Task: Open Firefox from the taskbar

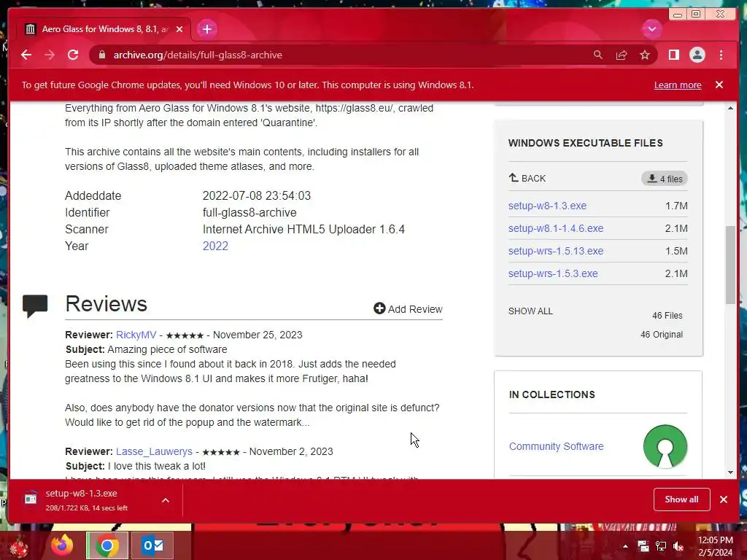Action: [x=63, y=545]
